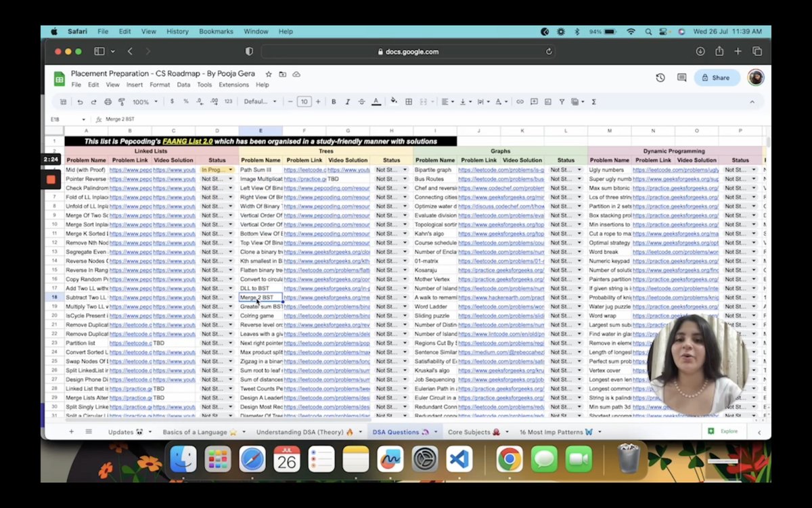Show all comments icon
This screenshot has height=508, width=812.
click(x=681, y=78)
